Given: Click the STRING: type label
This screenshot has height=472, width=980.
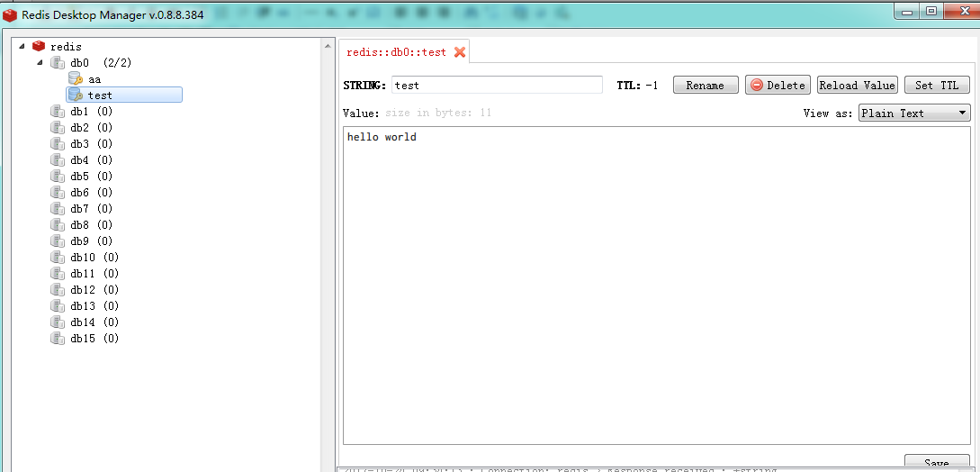Looking at the screenshot, I should pyautogui.click(x=365, y=86).
